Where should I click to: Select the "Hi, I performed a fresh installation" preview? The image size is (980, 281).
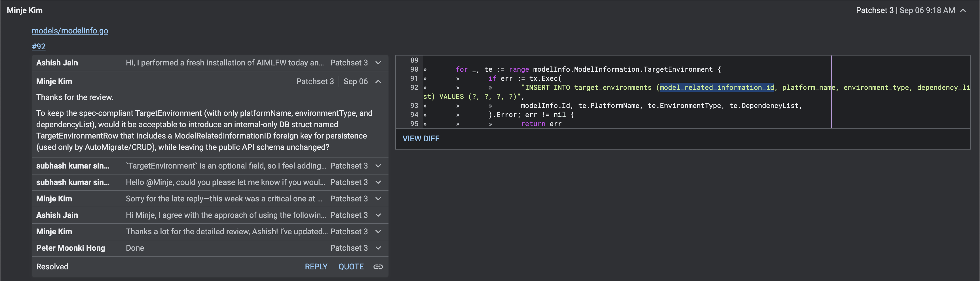[x=225, y=63]
